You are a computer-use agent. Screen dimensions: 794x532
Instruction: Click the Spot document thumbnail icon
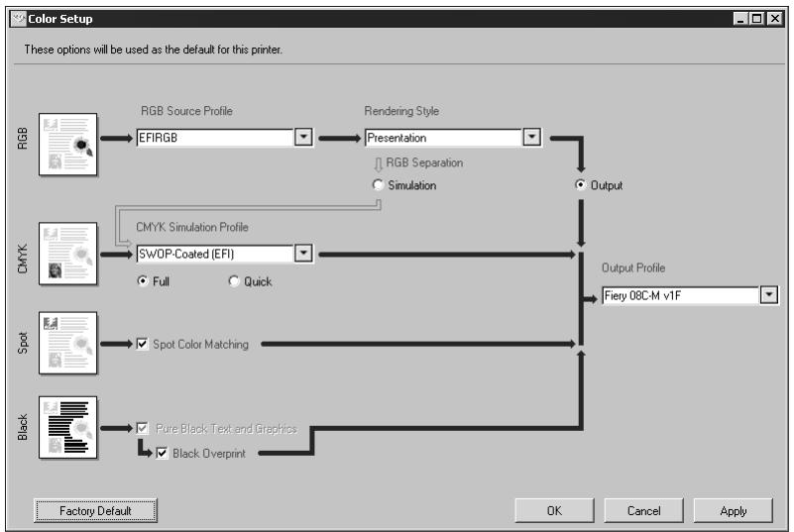point(67,343)
